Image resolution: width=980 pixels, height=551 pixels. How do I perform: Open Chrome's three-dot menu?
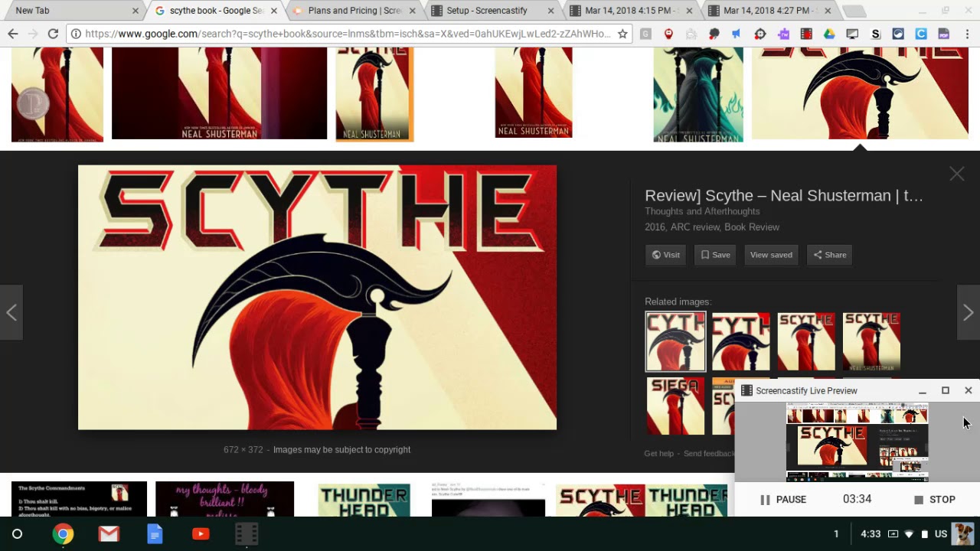pos(967,34)
